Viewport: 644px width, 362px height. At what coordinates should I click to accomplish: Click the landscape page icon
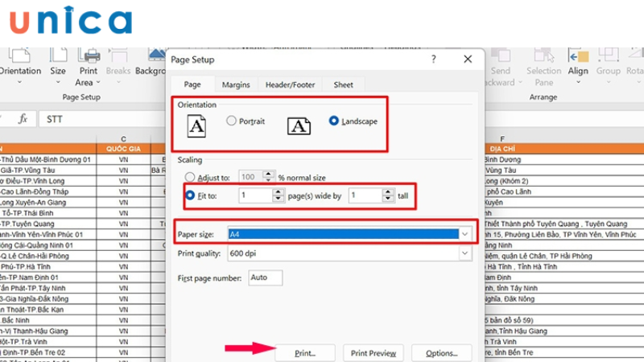tap(299, 126)
